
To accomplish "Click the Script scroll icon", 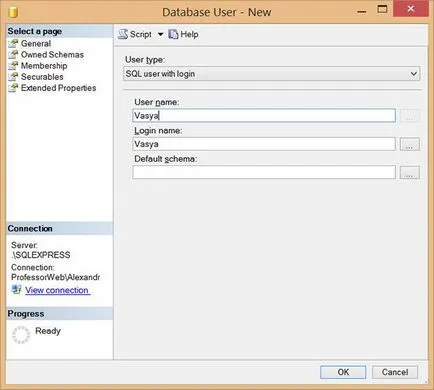I will (x=123, y=34).
